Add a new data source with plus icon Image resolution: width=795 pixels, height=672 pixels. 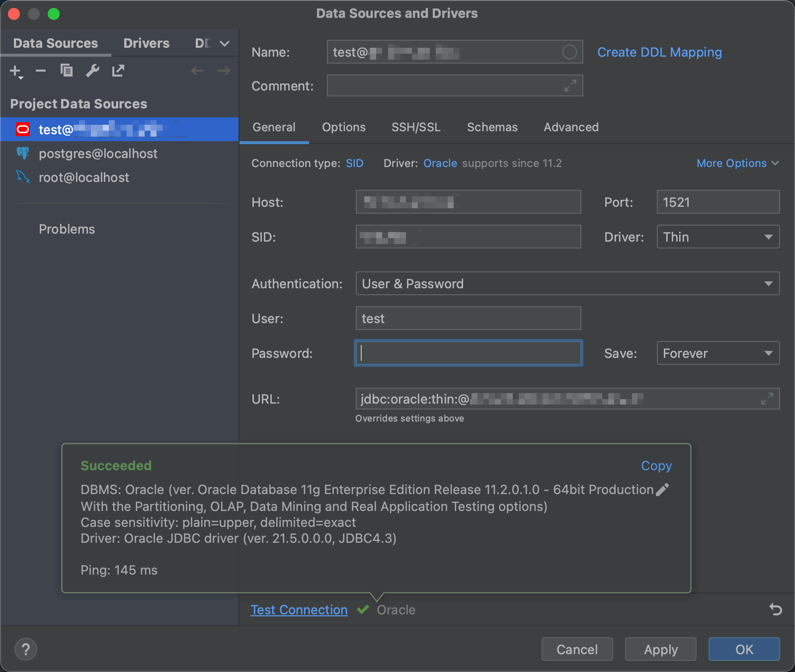16,71
